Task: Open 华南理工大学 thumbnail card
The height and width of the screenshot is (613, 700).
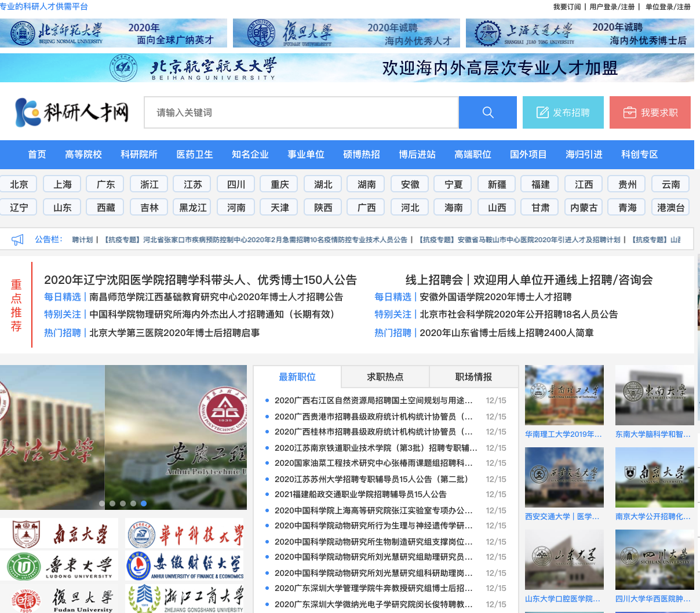Action: 564,395
